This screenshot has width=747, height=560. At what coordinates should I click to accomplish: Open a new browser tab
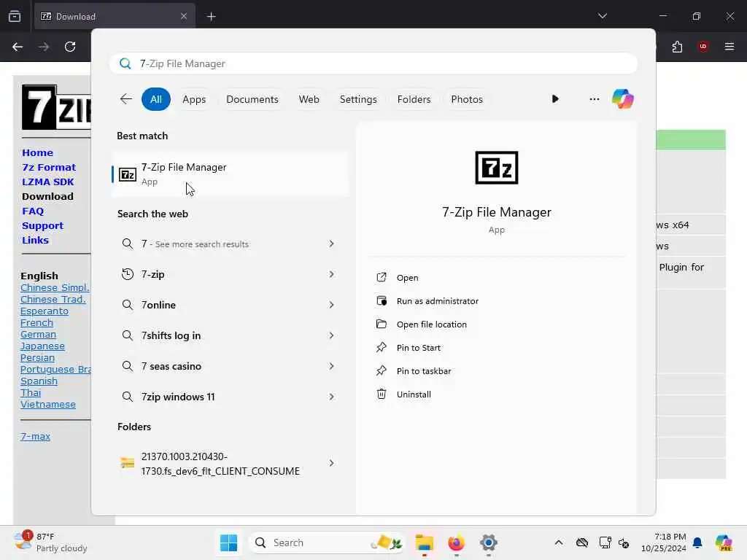point(211,17)
